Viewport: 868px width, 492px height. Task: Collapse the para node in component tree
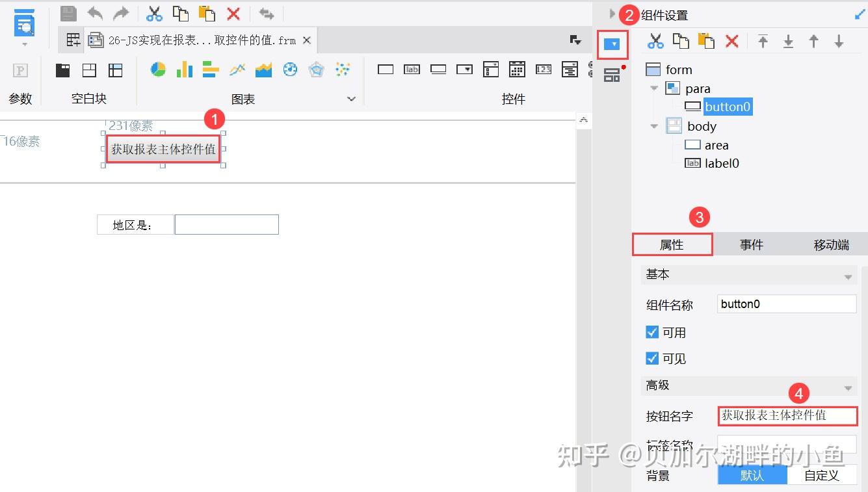click(x=654, y=88)
